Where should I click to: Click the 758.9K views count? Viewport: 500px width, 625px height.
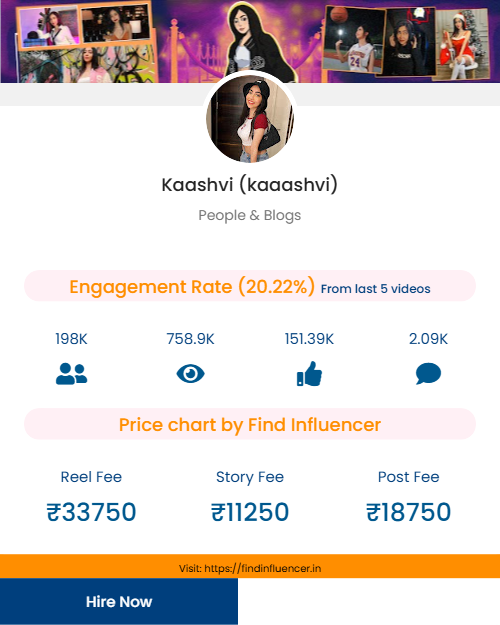point(190,339)
